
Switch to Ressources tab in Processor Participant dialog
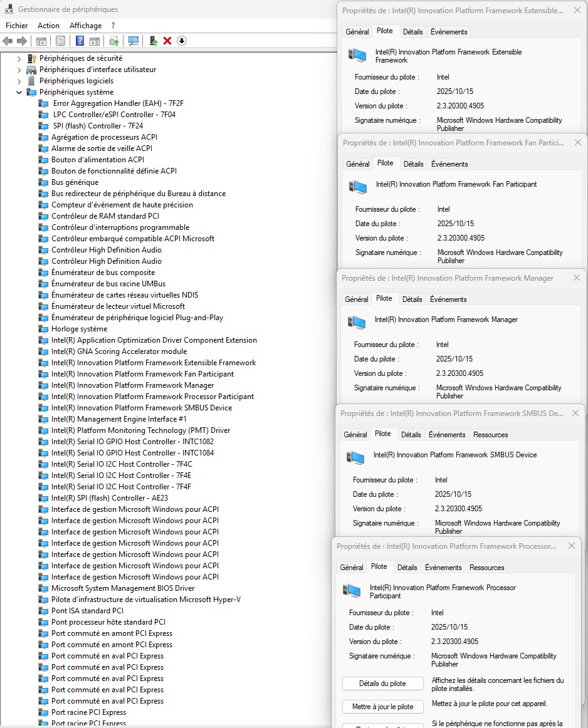(x=486, y=568)
